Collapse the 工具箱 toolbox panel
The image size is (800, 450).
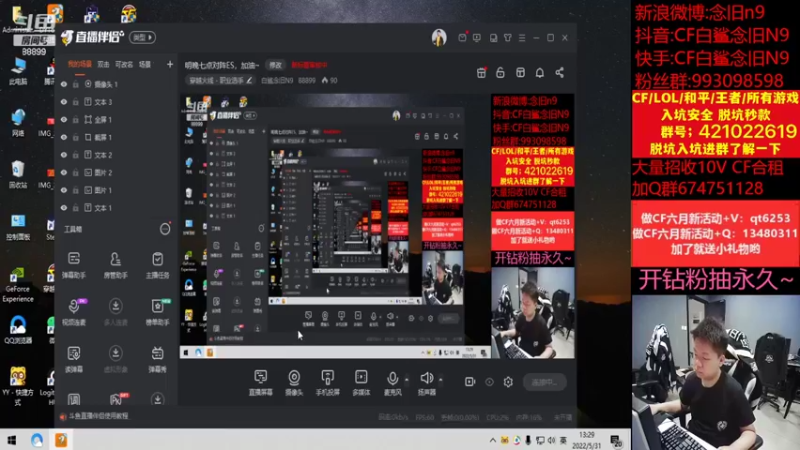pyautogui.click(x=165, y=229)
